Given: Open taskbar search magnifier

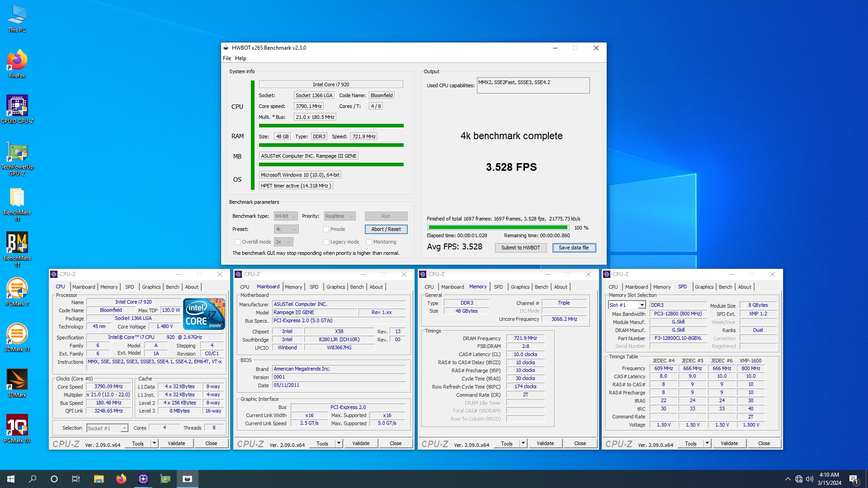Looking at the screenshot, I should [33, 479].
